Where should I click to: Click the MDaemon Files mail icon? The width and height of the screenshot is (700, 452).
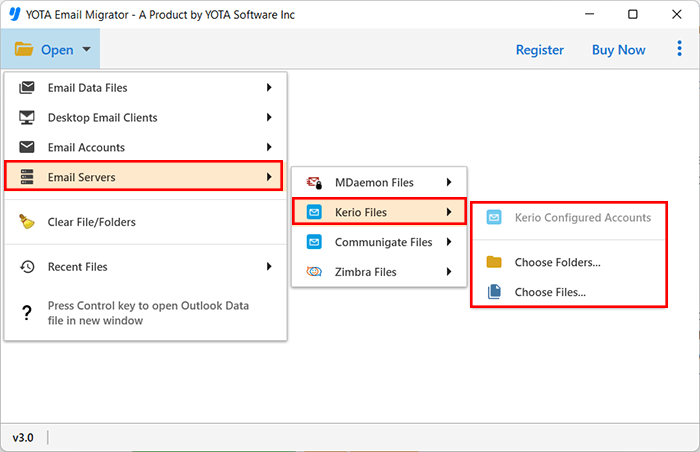314,183
